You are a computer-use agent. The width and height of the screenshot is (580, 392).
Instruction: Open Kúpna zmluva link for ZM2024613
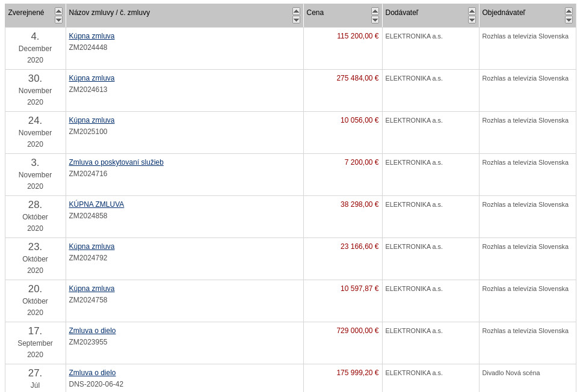coord(91,78)
